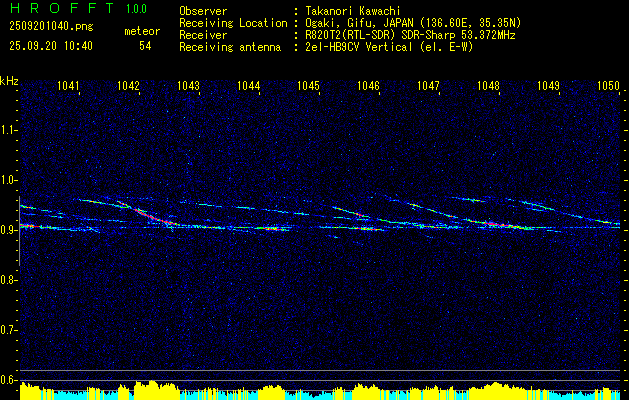This screenshot has width=629, height=400.
Task: Select the 0.7 kHz axis label
Action: [x=9, y=330]
